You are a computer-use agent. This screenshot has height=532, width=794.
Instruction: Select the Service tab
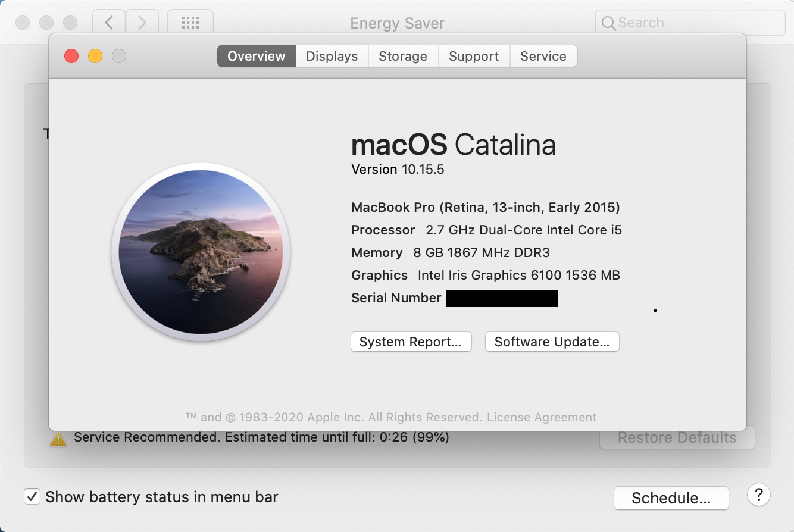543,56
